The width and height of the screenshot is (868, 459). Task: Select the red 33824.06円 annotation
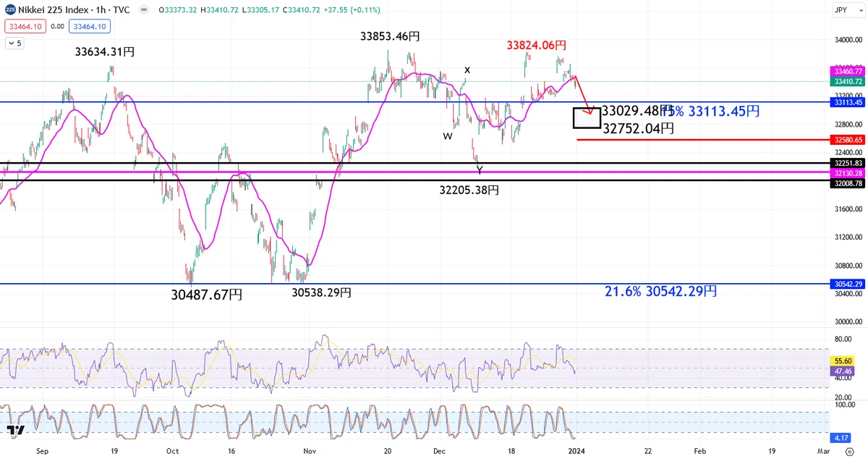pyautogui.click(x=537, y=46)
